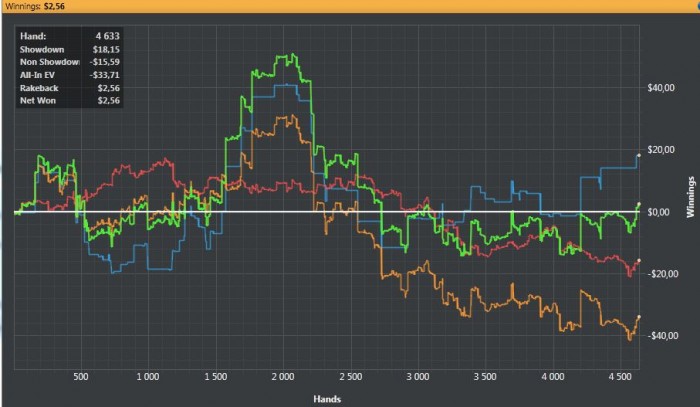
Task: Click the 4 500 hands x-axis tick label
Action: click(x=620, y=377)
